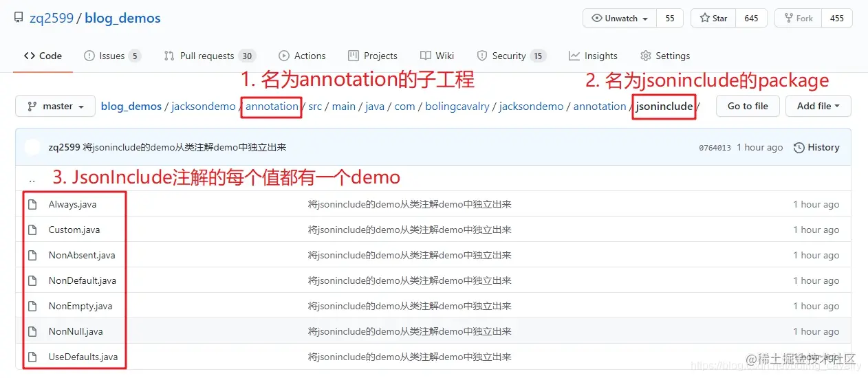Screen dimensions: 868x378
Task: Click the file icon for NonEmpty.java
Action: (x=32, y=306)
